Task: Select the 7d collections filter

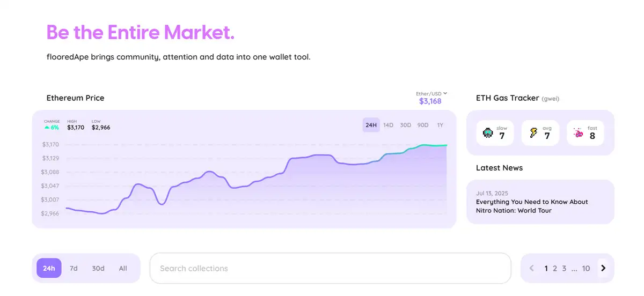Action: click(x=74, y=268)
